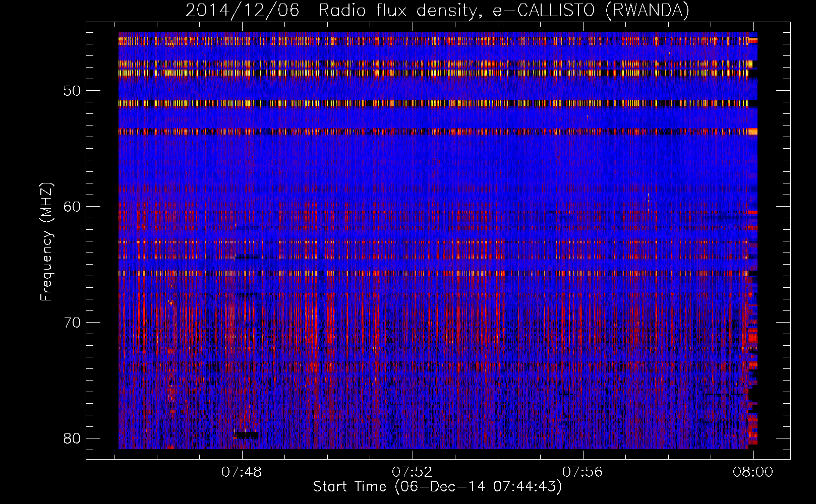The width and height of the screenshot is (816, 504).
Task: Click the 'Start Time (06-Dec-14 07:44:43)' axis label
Action: pyautogui.click(x=437, y=487)
